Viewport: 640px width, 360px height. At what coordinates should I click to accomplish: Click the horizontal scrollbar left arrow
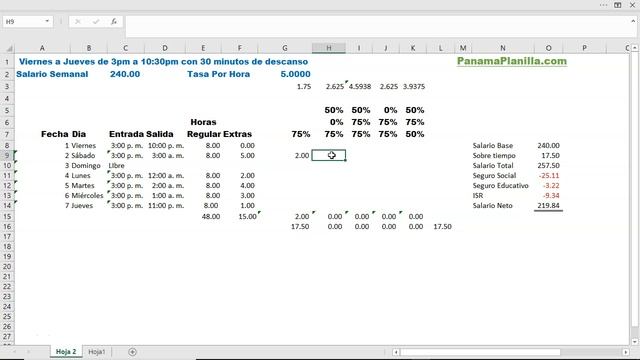396,352
